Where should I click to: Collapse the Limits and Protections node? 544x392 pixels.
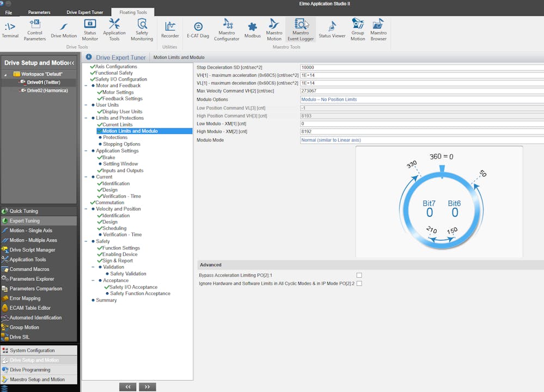point(86,118)
